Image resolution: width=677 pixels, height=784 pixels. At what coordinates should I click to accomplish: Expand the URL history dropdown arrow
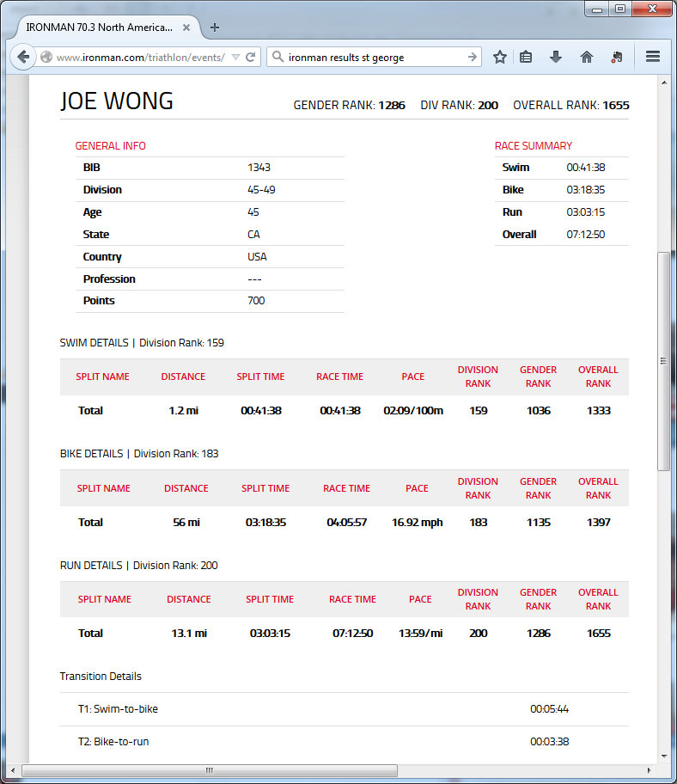[235, 58]
